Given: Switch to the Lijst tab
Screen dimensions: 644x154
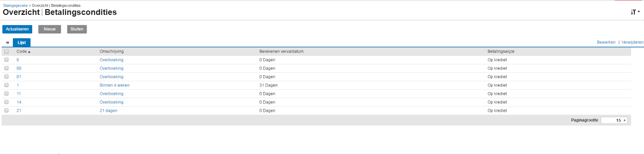Looking at the screenshot, I should pyautogui.click(x=22, y=43).
